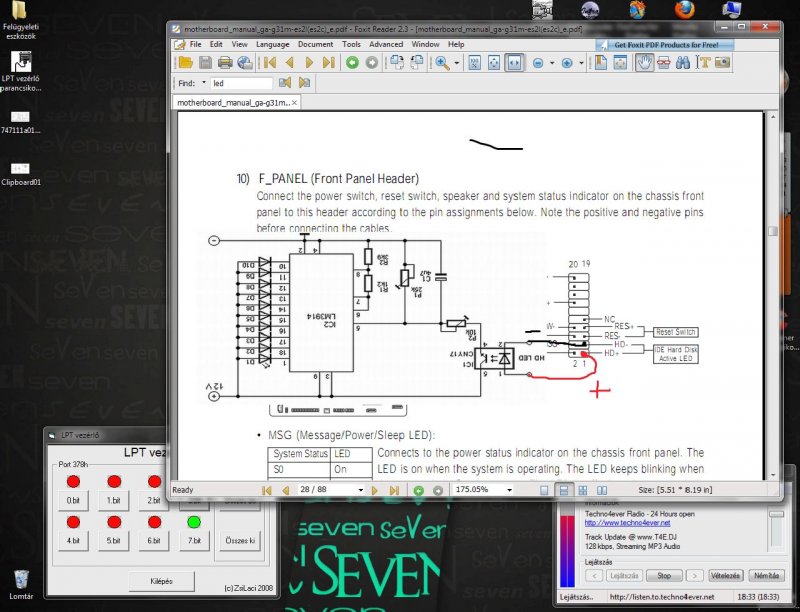Click the Open file folder icon
Screen dimensions: 800x612
186,63
